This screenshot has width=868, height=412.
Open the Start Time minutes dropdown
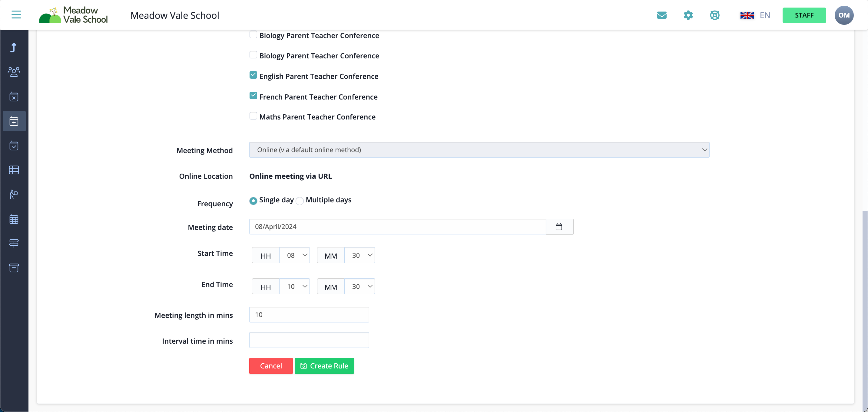coord(359,255)
